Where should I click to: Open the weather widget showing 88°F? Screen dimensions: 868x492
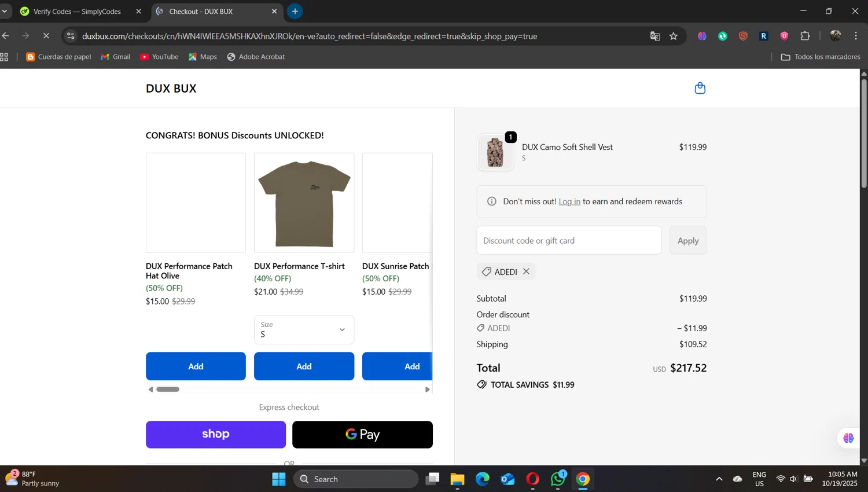(x=34, y=479)
